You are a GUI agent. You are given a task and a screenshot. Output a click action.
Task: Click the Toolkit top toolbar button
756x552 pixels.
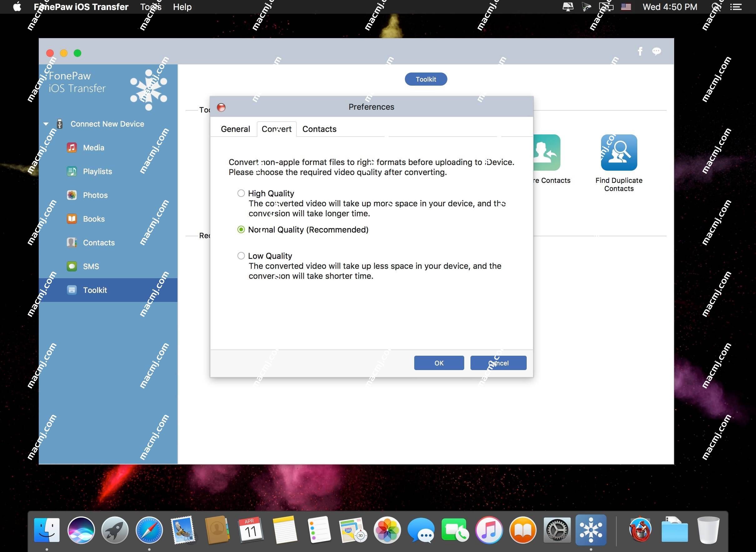(x=425, y=79)
